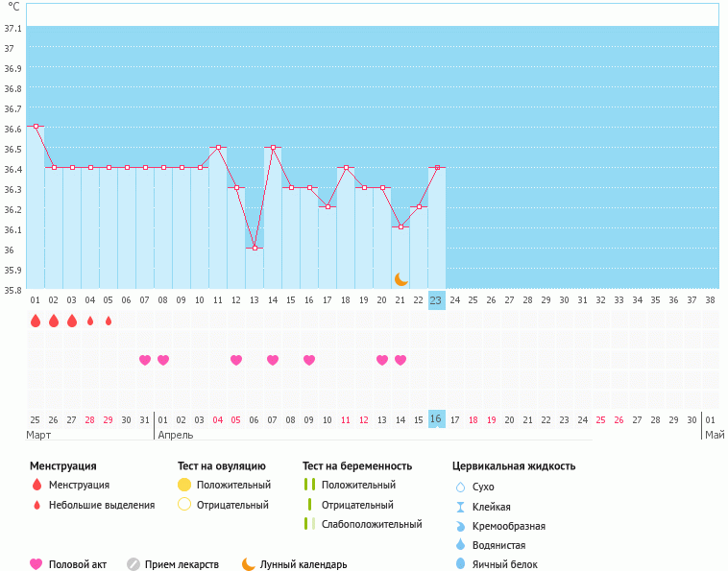Click the menstruation drop on cycle day 02
728x571 pixels.
(x=54, y=321)
